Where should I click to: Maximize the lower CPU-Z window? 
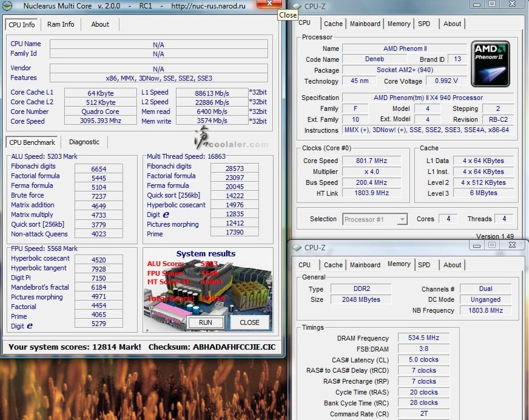tap(492, 245)
